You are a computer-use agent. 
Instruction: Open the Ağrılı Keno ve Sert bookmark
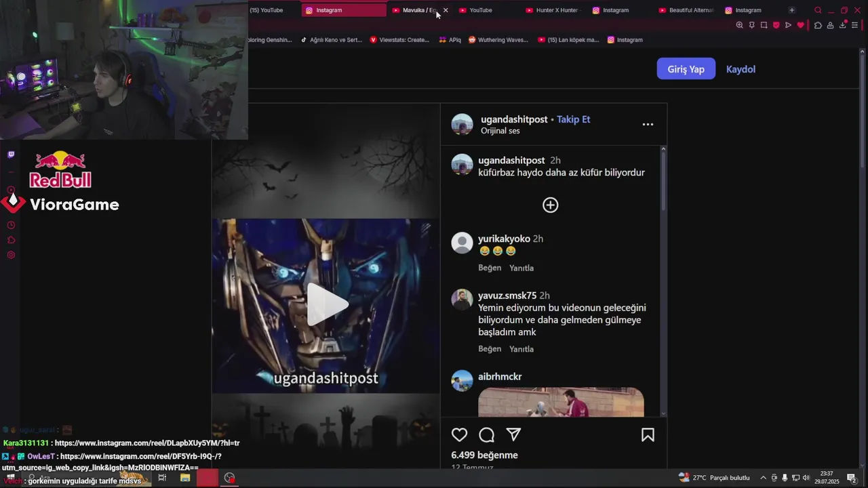pos(331,40)
